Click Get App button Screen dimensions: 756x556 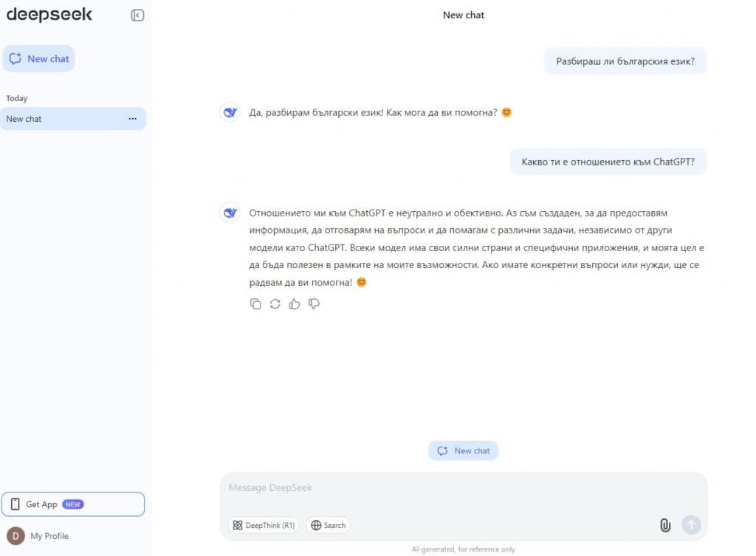pyautogui.click(x=73, y=504)
